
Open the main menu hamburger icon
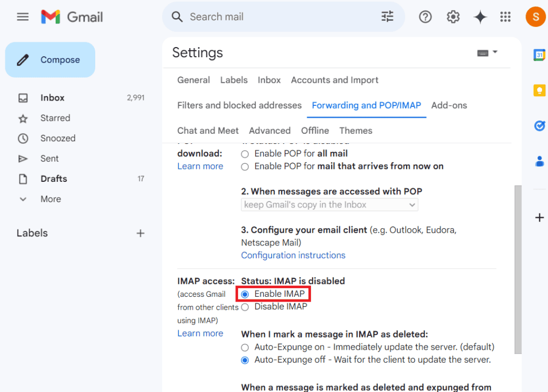click(x=22, y=17)
